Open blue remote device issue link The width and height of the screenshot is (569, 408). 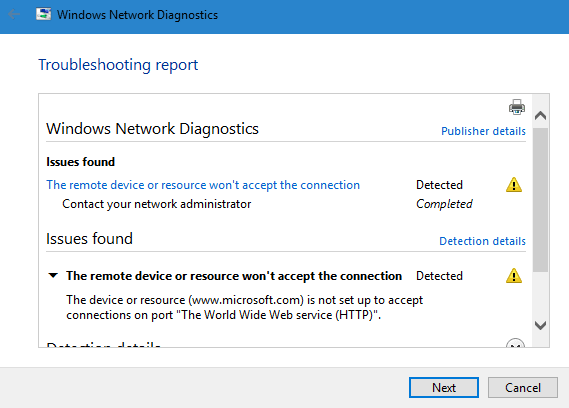(203, 185)
